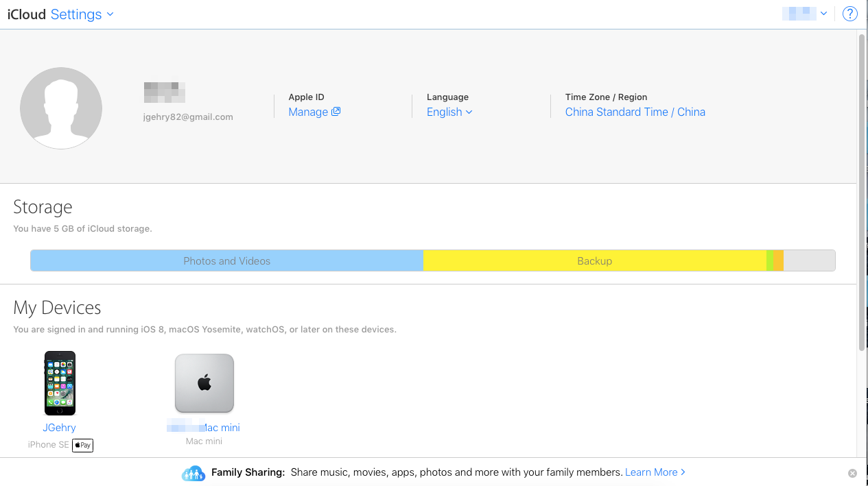Click the 'Apple ID' label
This screenshot has width=868, height=486.
point(306,97)
